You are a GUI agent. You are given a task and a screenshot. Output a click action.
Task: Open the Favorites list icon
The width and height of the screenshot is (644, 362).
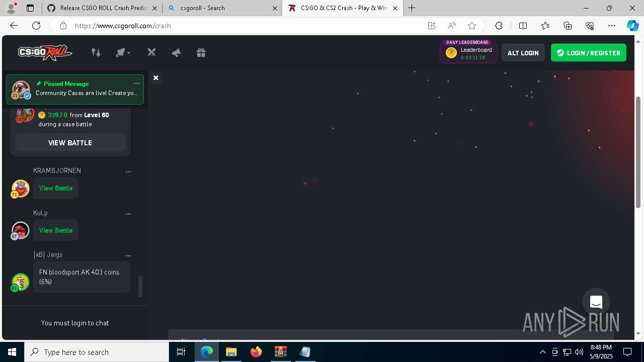click(545, 26)
